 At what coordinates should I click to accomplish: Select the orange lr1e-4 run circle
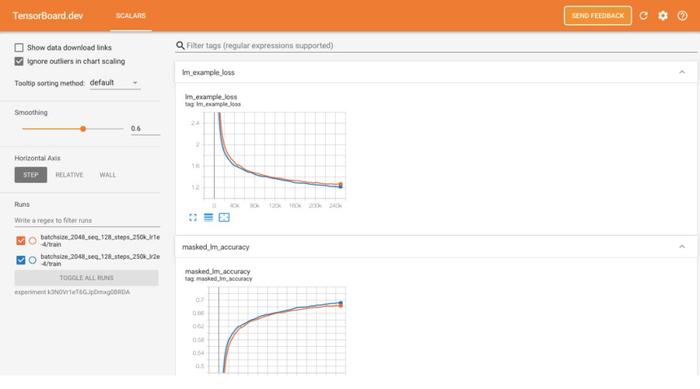[33, 241]
